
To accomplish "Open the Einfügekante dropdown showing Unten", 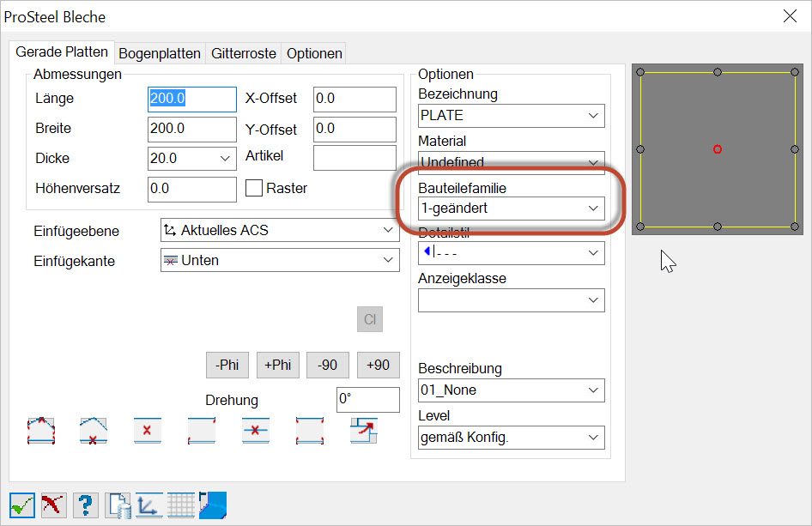I will 280,260.
